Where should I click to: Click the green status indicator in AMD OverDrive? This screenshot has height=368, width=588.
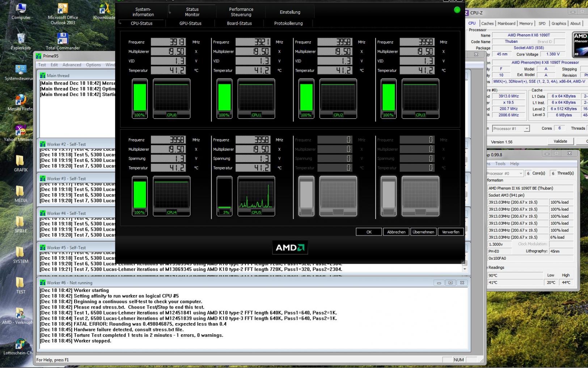click(457, 10)
